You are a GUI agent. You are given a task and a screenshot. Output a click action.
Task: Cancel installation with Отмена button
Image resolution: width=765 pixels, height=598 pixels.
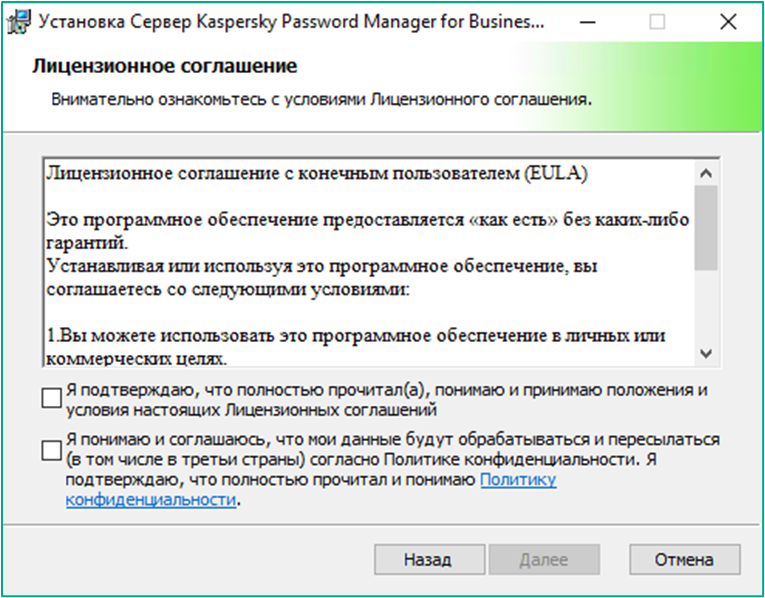[684, 559]
